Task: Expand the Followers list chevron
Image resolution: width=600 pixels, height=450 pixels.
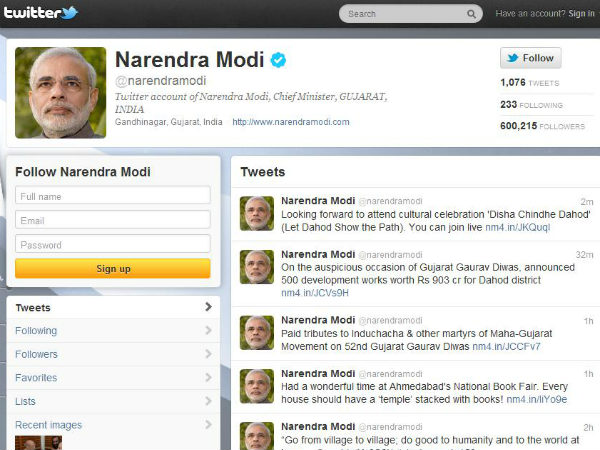Action: (208, 354)
